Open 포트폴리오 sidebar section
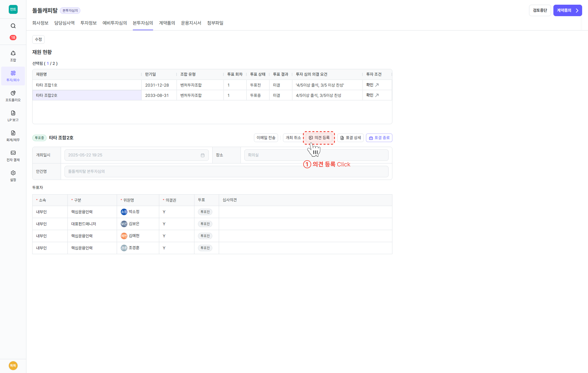This screenshot has height=373, width=588. (13, 96)
